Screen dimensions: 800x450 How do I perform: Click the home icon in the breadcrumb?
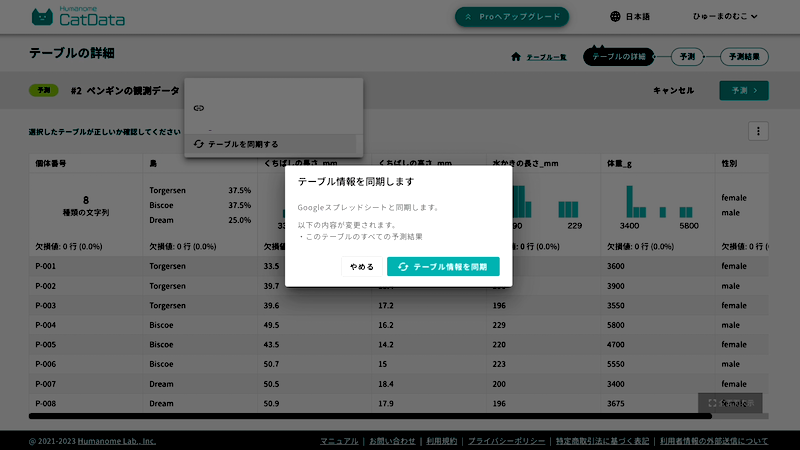516,57
